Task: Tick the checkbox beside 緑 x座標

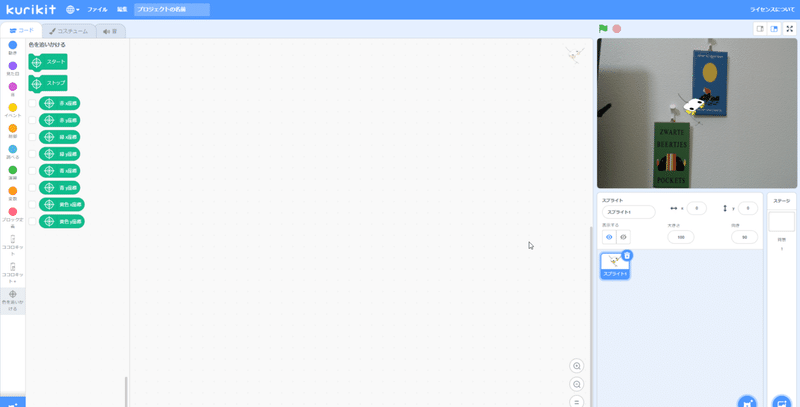Action: coord(32,137)
